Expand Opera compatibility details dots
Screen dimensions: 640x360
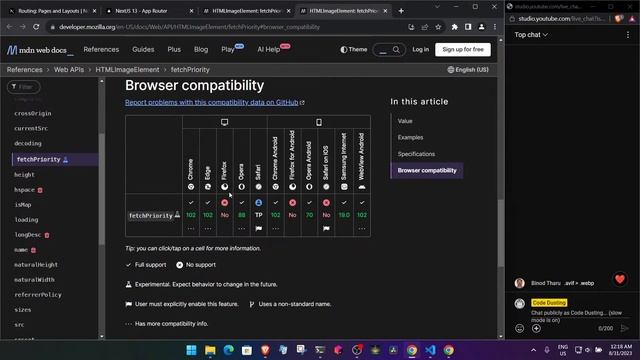click(x=242, y=229)
